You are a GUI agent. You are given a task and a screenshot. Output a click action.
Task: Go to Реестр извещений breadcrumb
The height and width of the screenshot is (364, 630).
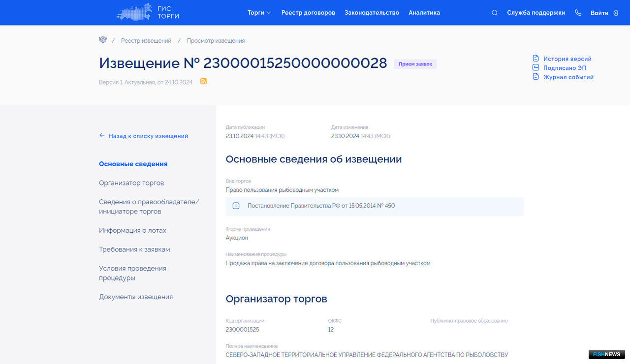point(146,41)
